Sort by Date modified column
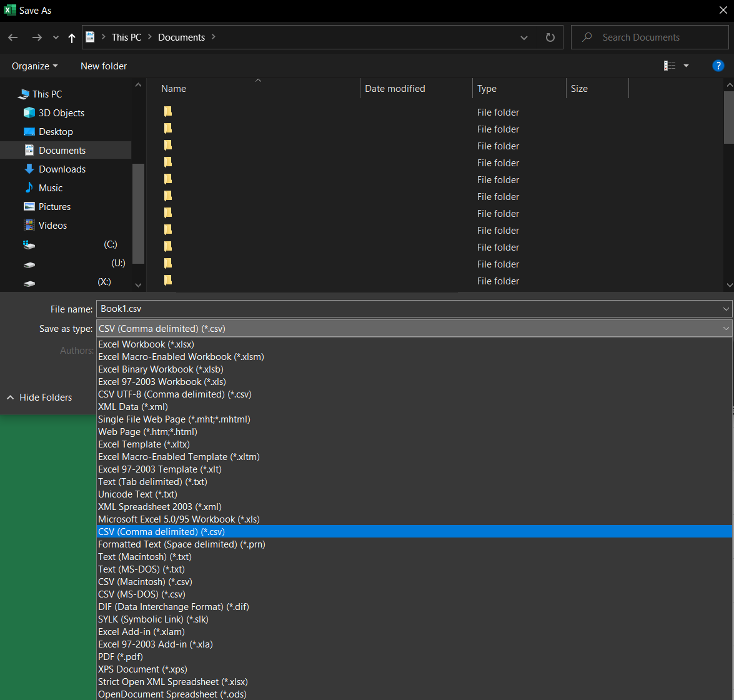Image resolution: width=734 pixels, height=700 pixels. [x=395, y=89]
